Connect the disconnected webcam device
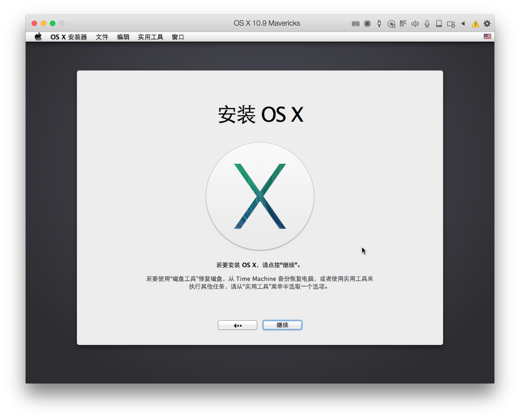 [x=450, y=24]
